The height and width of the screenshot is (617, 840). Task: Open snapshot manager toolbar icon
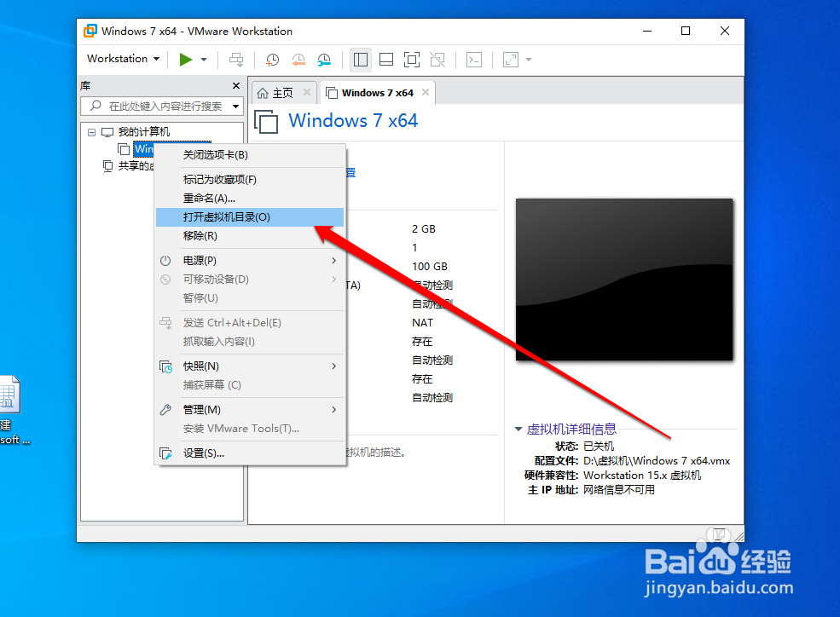[x=324, y=60]
